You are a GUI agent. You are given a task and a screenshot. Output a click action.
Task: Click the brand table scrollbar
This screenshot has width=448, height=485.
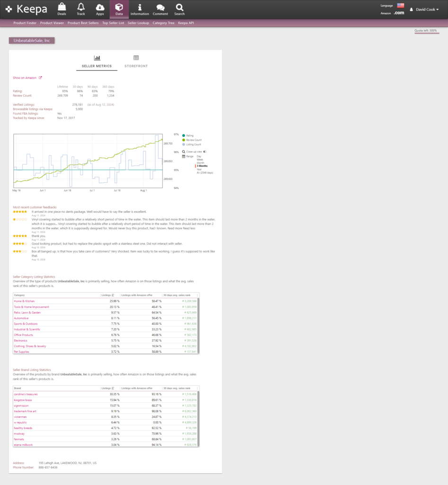tap(198, 419)
